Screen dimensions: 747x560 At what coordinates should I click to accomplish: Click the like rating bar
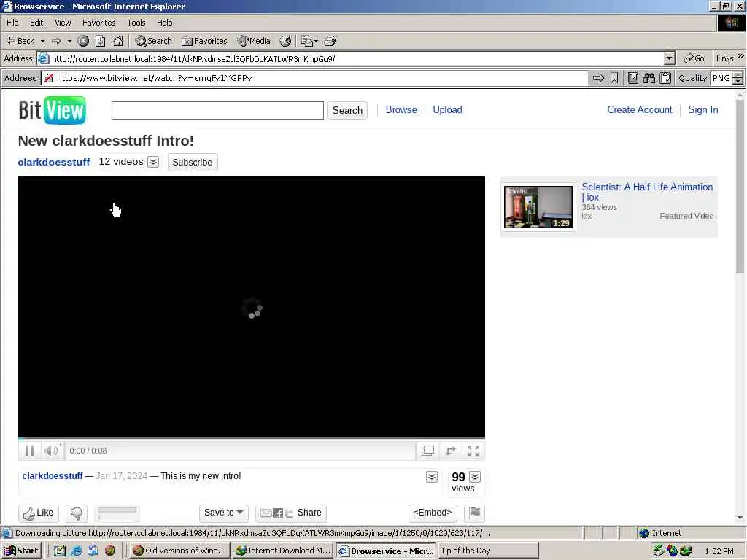coord(117,511)
